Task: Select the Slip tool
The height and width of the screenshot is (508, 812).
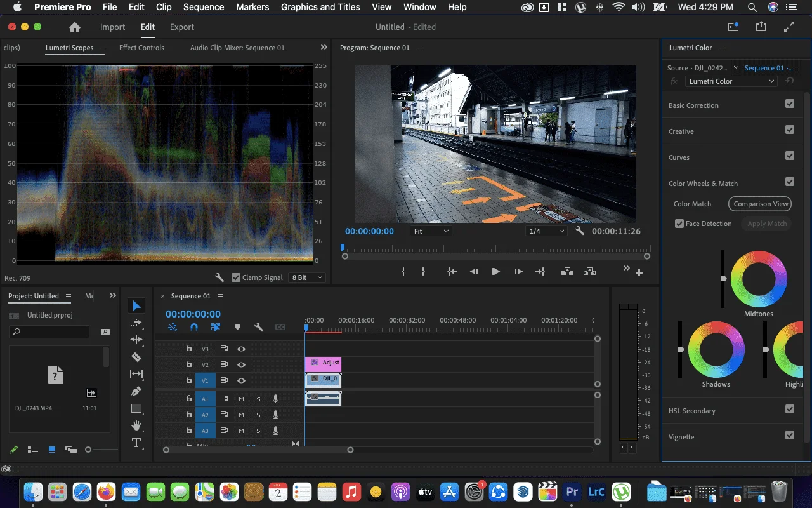Action: coord(136,374)
